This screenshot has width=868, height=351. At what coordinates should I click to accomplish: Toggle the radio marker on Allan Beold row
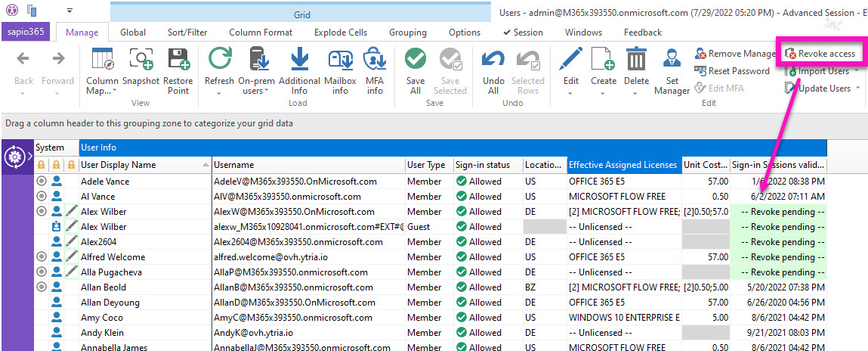(42, 287)
